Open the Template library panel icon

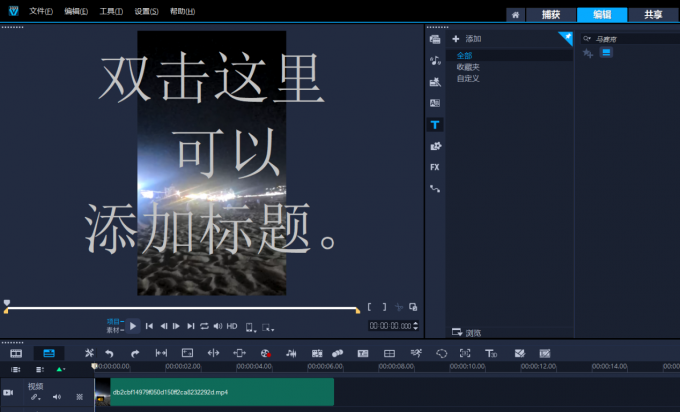coord(435,82)
